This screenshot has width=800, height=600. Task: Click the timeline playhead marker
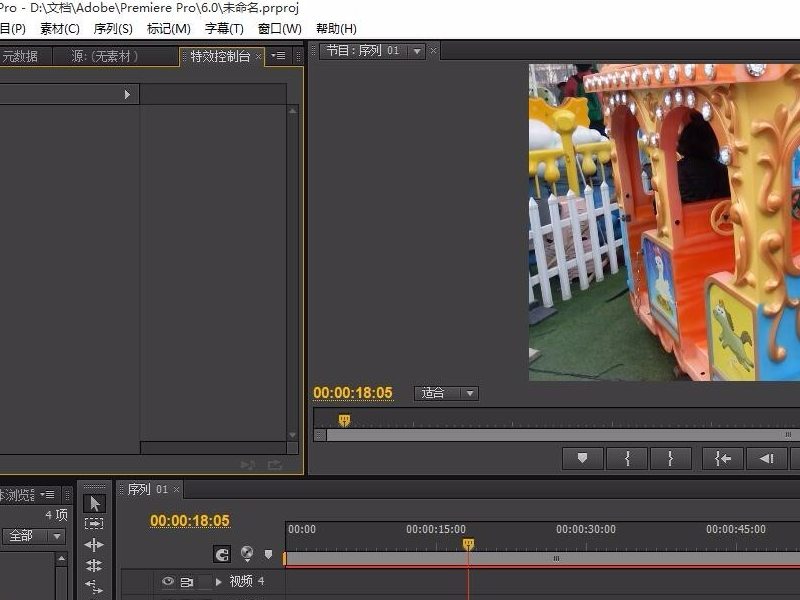(x=468, y=544)
